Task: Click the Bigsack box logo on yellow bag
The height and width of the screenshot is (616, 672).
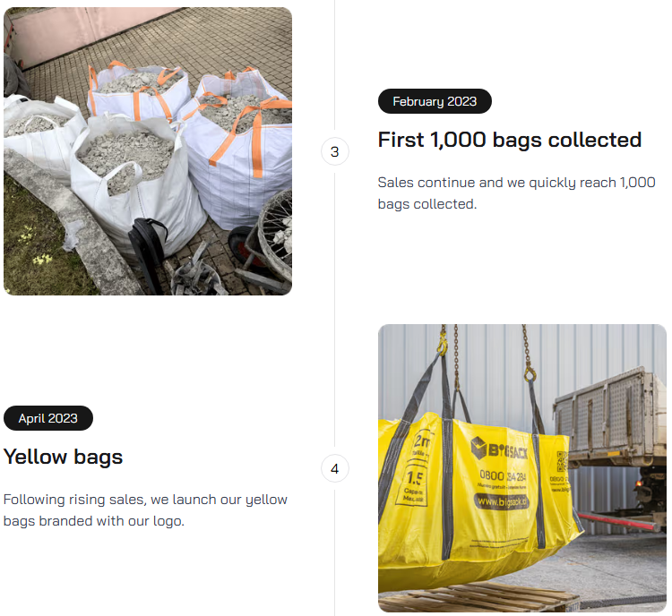Action: click(x=499, y=449)
